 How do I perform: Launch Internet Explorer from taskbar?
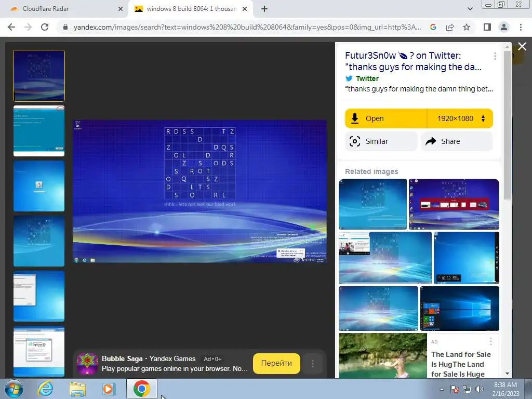[45, 389]
